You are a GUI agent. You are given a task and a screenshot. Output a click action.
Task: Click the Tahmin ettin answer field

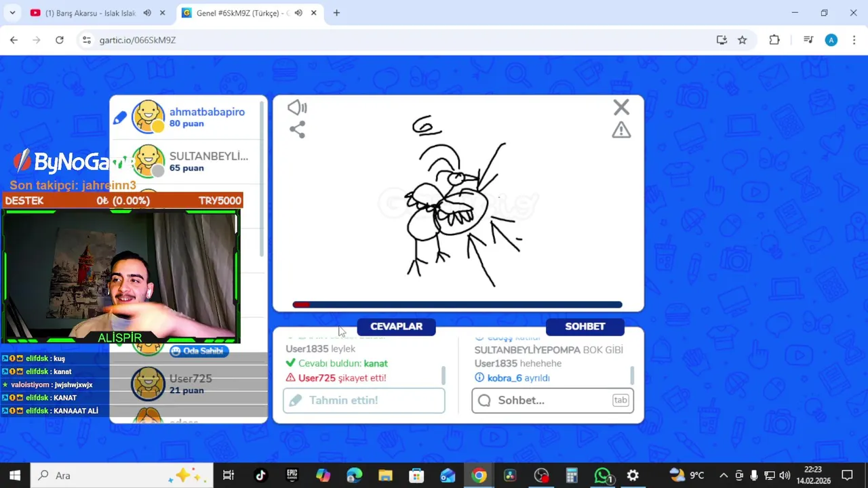[364, 401]
